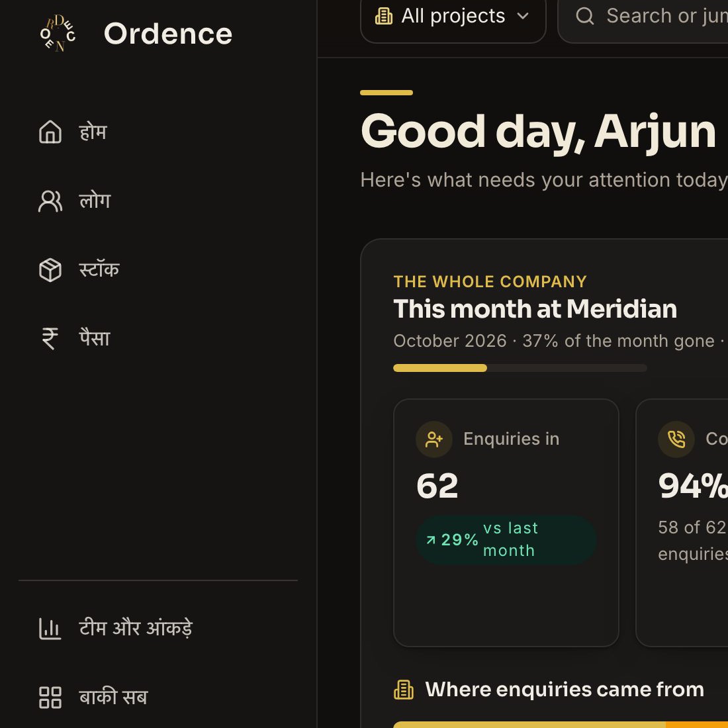The image size is (728, 728).
Task: Click the 58 of 62 enquiries text
Action: point(693,540)
